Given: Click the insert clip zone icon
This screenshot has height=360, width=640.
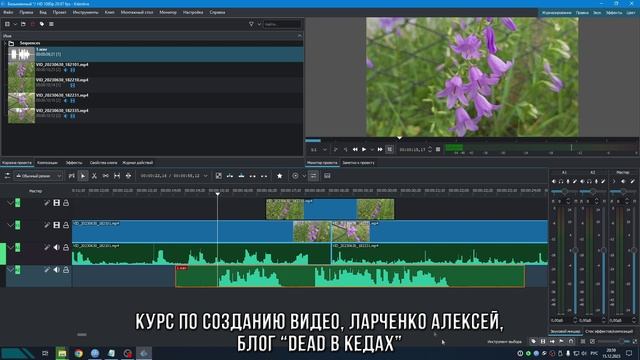Looking at the screenshot, I should click(x=230, y=176).
